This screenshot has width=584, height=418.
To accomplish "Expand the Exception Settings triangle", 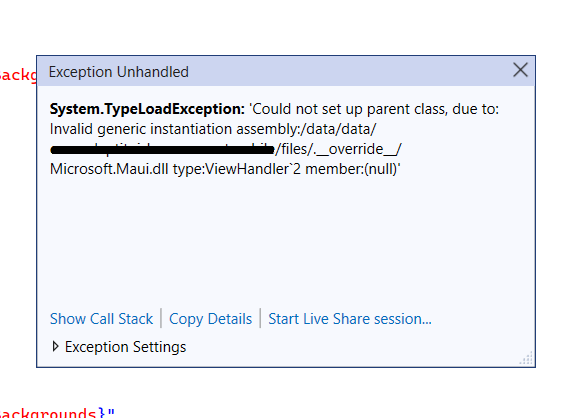I will [x=55, y=346].
